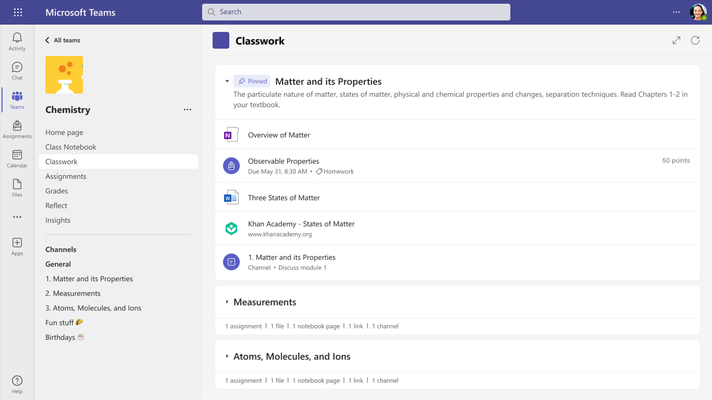Image resolution: width=712 pixels, height=400 pixels.
Task: Open the OneNote page Overview of Matter
Action: [231, 135]
